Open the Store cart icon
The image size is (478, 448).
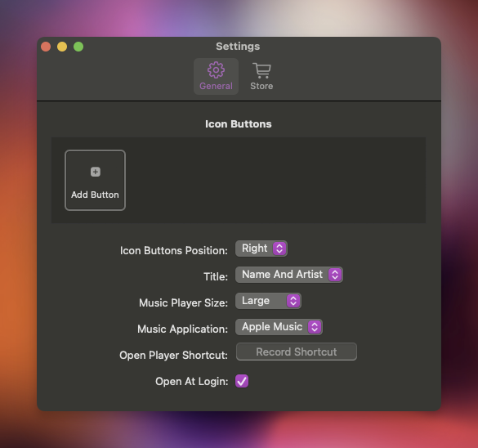pos(261,70)
